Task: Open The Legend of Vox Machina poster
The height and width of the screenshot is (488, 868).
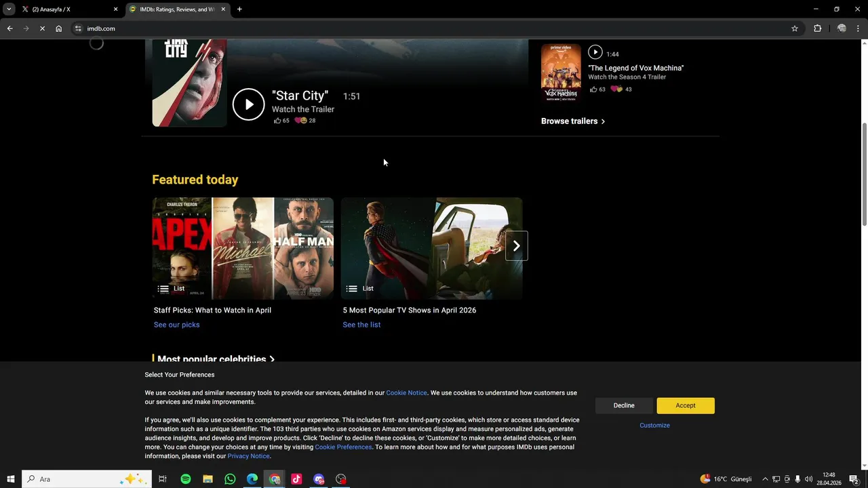Action: click(x=561, y=73)
